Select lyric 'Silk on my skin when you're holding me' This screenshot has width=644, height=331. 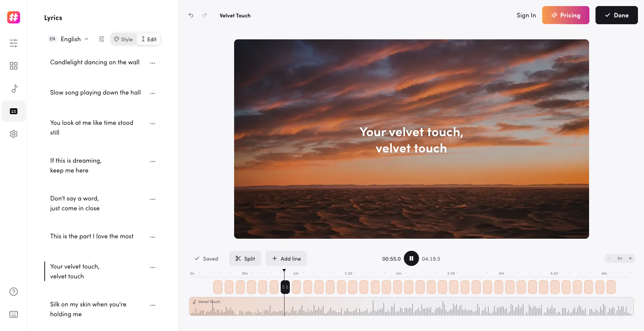[88, 309]
